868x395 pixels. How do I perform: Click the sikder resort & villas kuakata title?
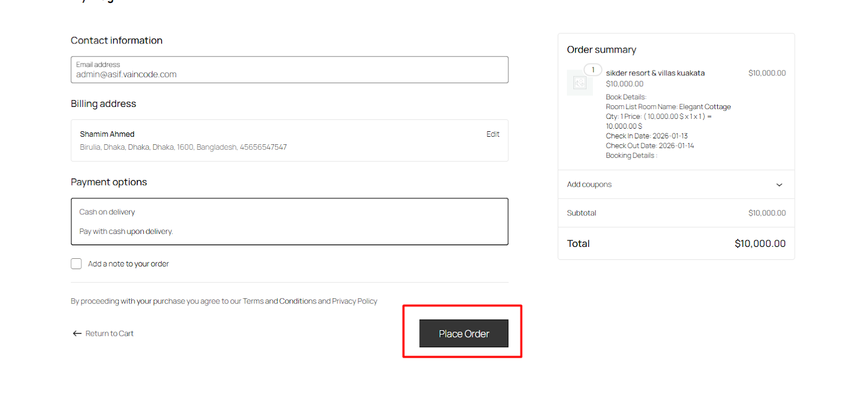coord(655,73)
